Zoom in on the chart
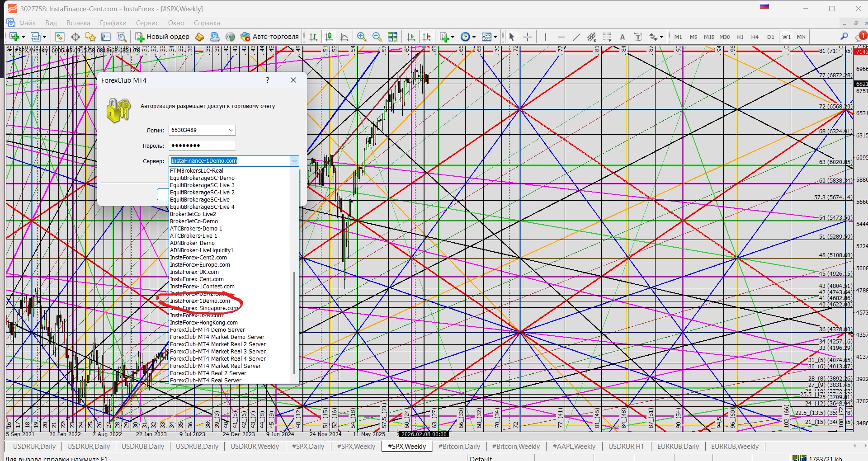 point(361,37)
